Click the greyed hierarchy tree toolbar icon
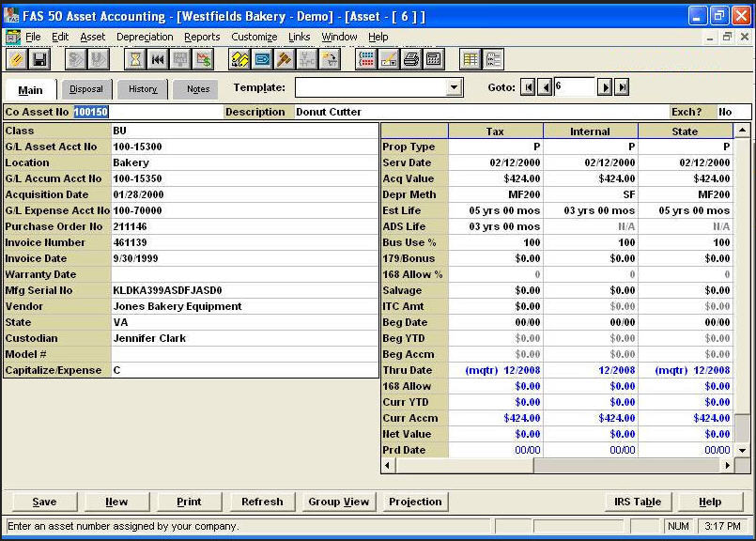Viewport: 756px width, 541px height. click(x=307, y=60)
